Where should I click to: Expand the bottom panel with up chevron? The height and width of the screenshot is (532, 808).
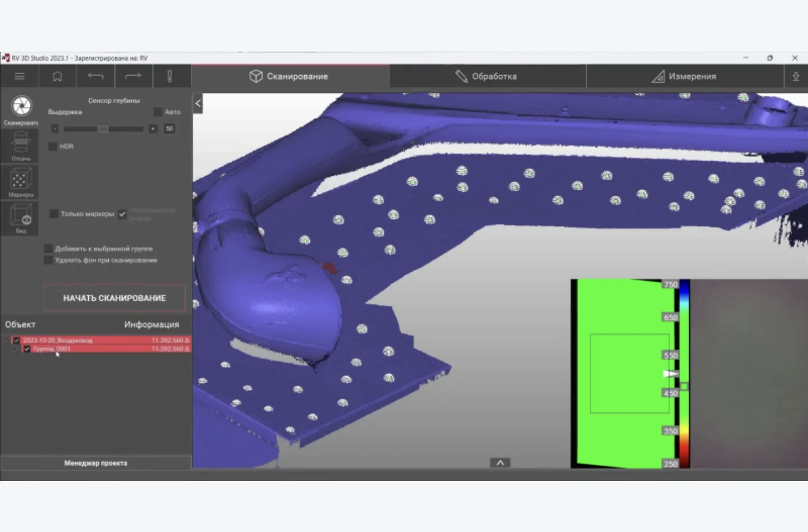point(500,463)
